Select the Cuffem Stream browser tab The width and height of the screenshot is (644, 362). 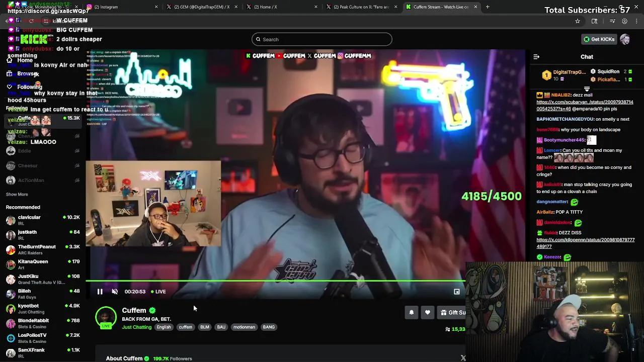441,7
